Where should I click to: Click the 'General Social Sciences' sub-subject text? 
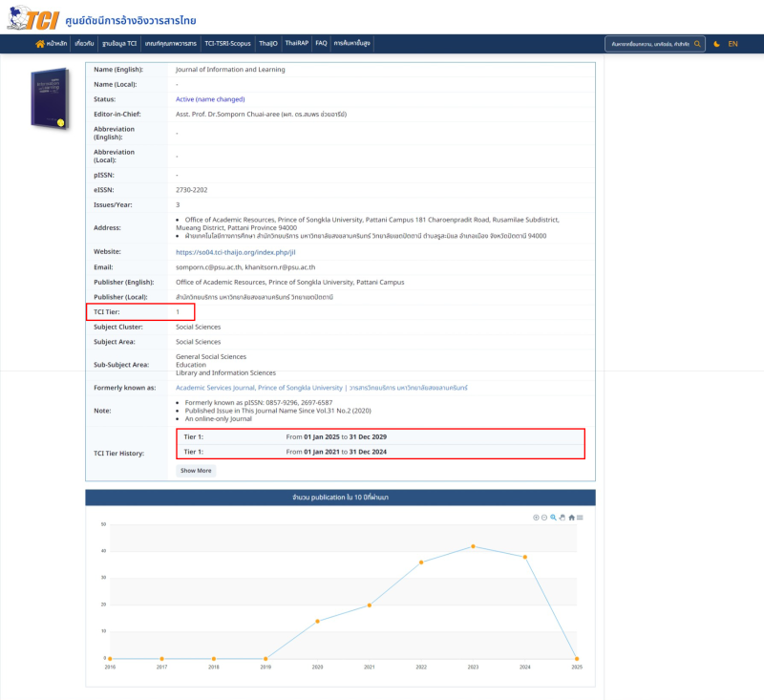[211, 357]
